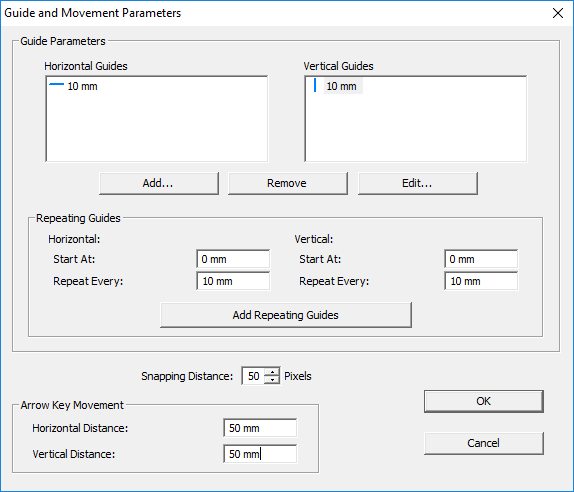Cancel the Guide and Movement dialog
Screen dimensions: 574x492
484,443
